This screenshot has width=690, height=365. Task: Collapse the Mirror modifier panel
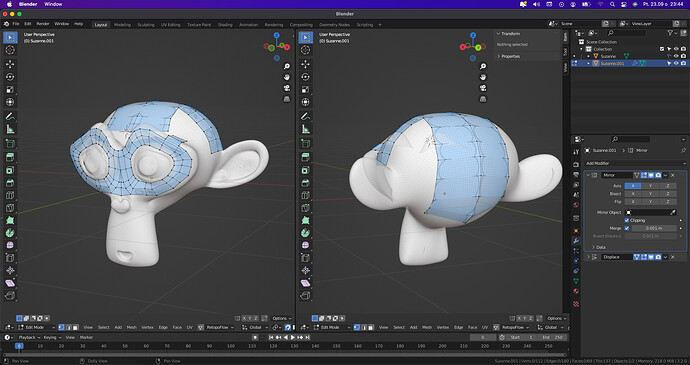(588, 175)
